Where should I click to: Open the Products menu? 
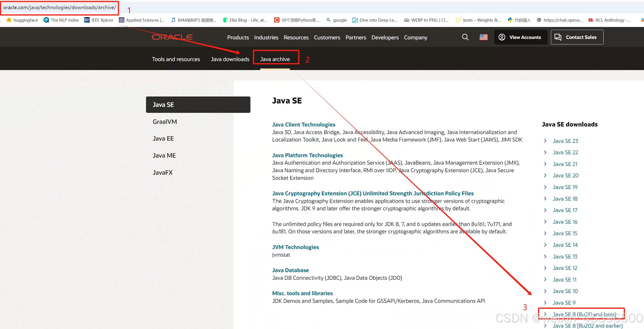point(238,37)
